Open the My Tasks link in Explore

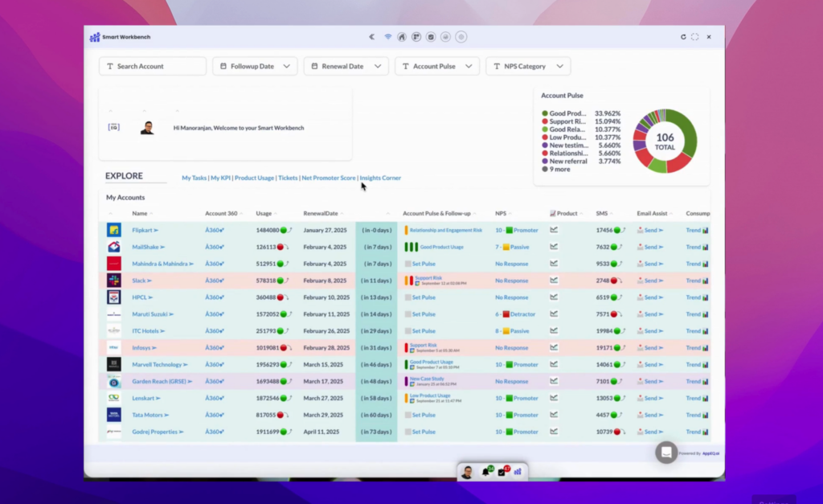pyautogui.click(x=194, y=178)
